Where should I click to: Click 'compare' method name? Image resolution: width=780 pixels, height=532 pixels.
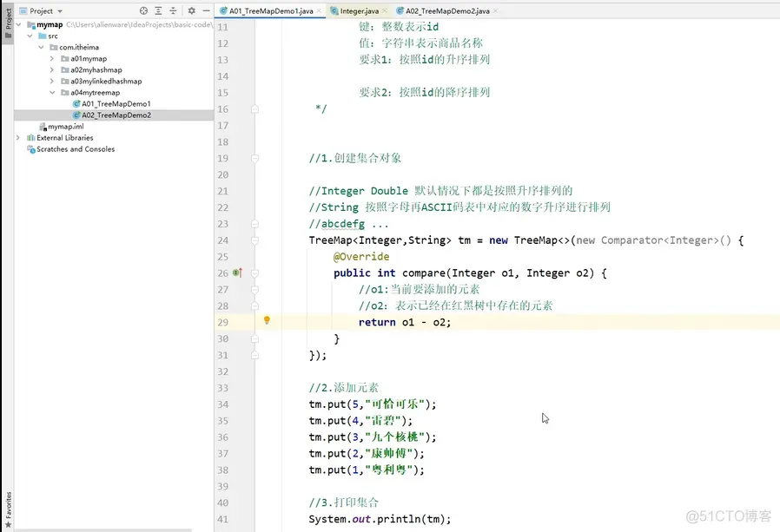point(424,273)
